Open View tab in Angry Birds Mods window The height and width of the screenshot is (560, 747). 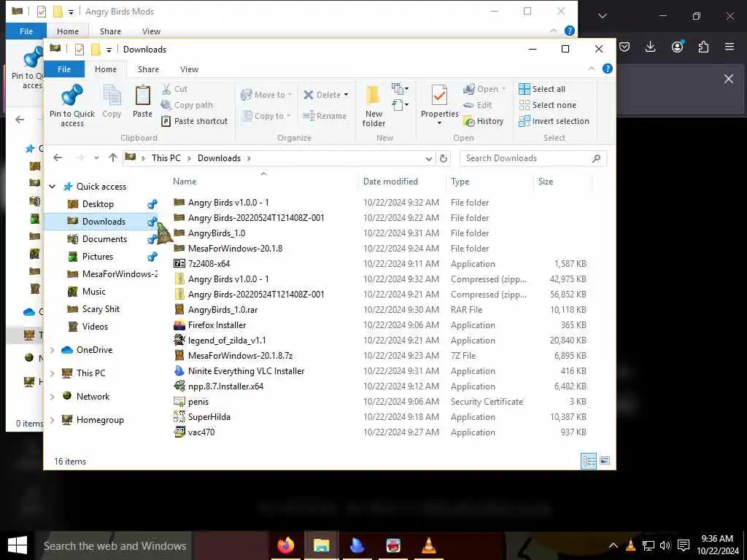pos(151,31)
